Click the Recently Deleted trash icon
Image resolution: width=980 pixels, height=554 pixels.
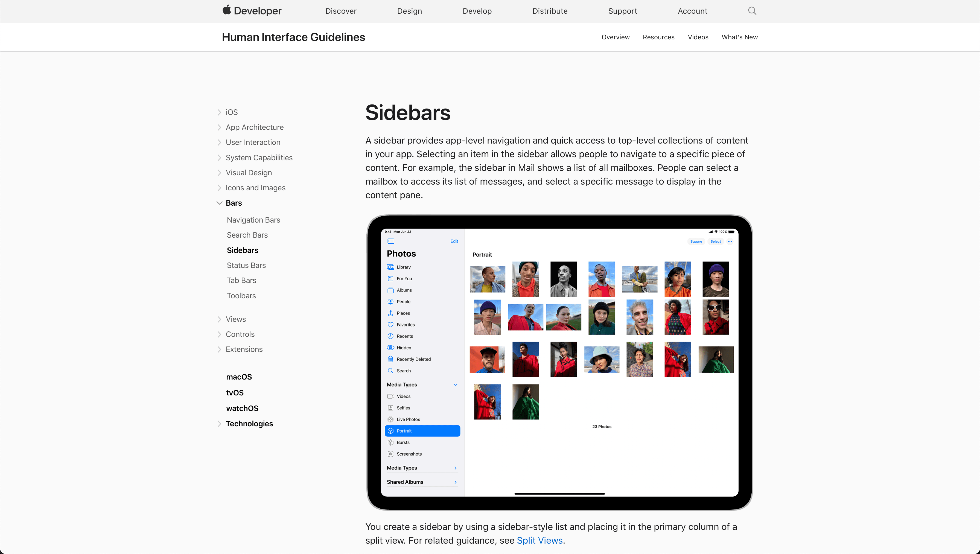(390, 359)
